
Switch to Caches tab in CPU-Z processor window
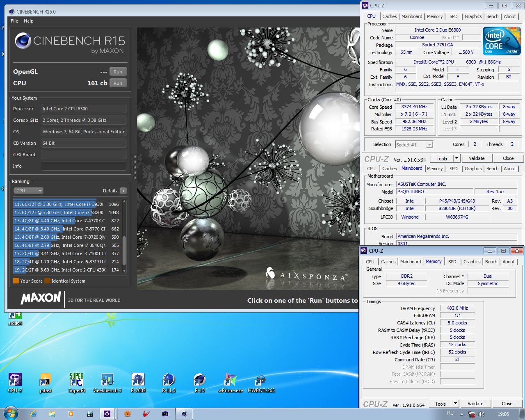click(x=390, y=16)
